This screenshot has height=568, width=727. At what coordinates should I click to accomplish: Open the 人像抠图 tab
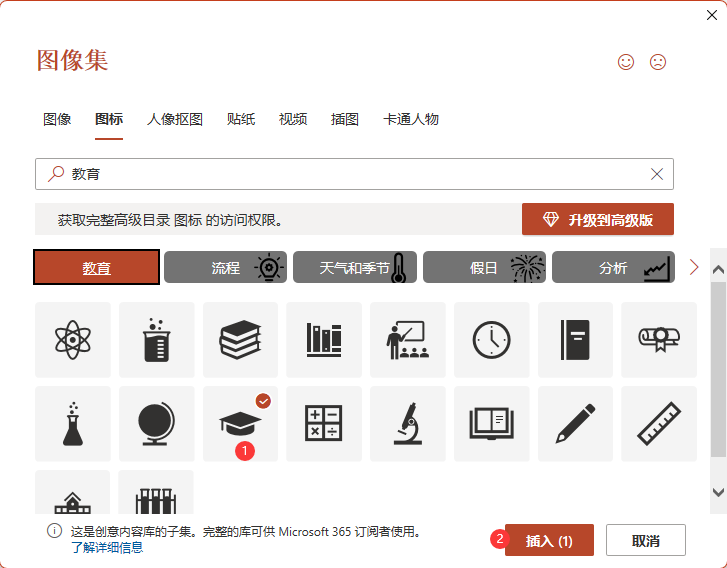coord(175,119)
